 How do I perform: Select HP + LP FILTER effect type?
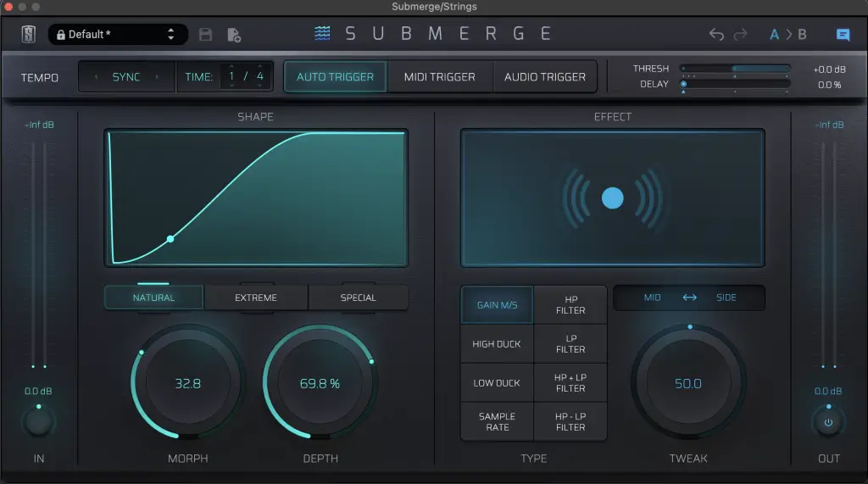(570, 382)
